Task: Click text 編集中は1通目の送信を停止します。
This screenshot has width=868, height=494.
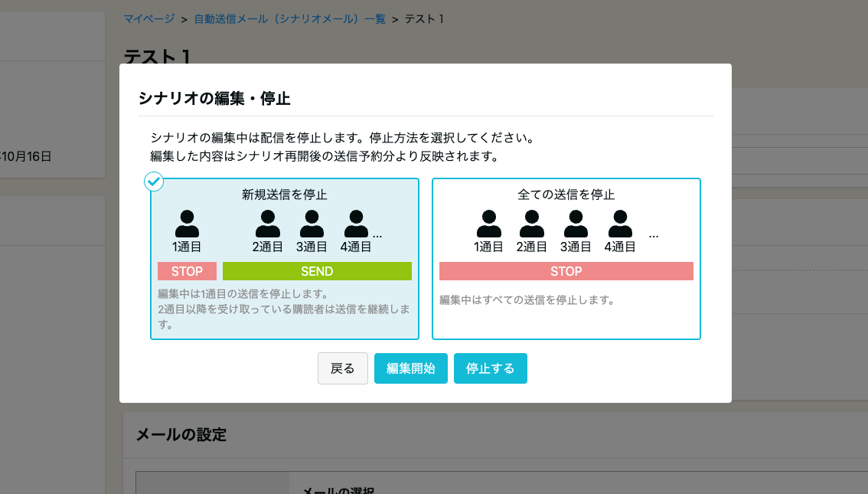Action: click(243, 293)
